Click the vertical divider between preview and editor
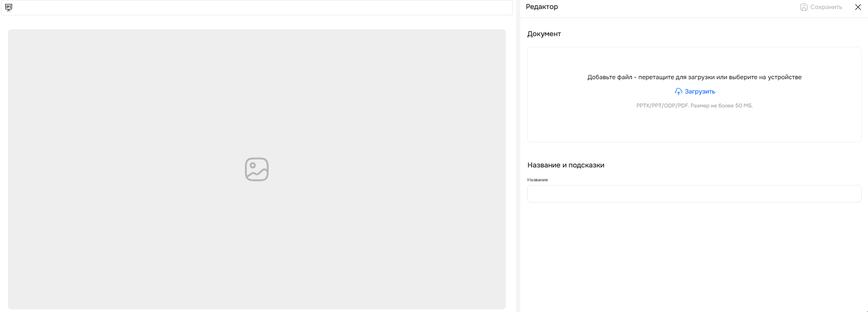868x312 pixels. pos(518,156)
